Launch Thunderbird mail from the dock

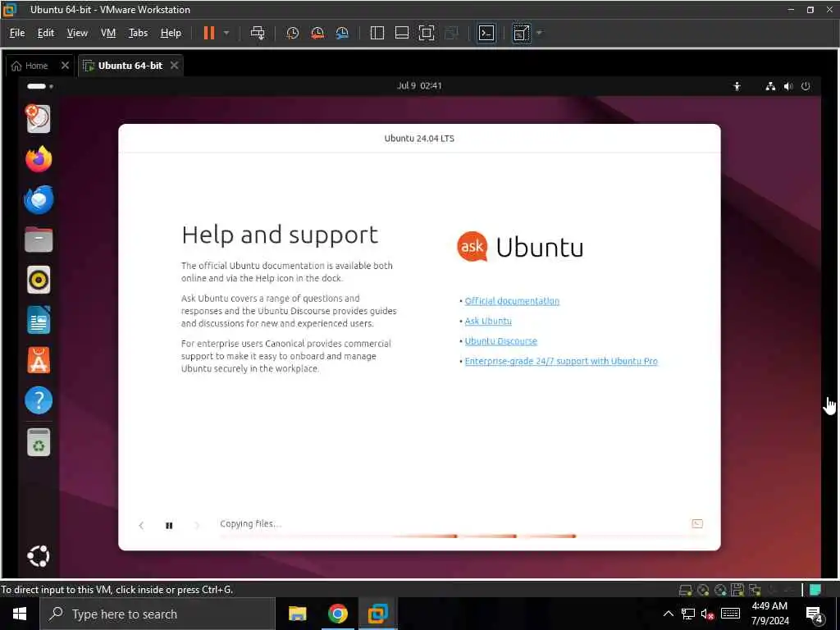click(x=39, y=199)
